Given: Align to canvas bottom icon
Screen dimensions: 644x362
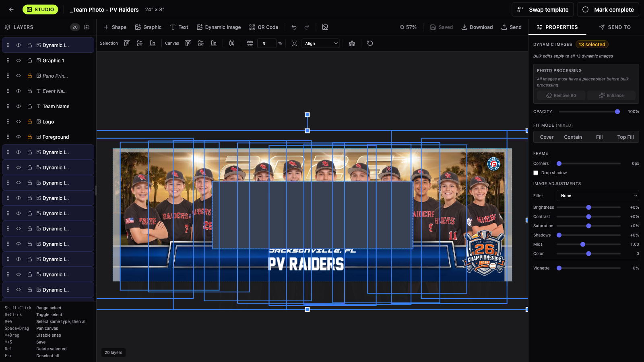Looking at the screenshot, I should tap(214, 43).
